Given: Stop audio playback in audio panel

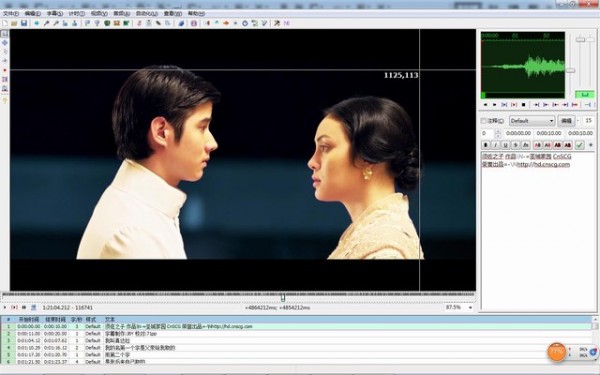Looking at the screenshot, I should click(523, 104).
